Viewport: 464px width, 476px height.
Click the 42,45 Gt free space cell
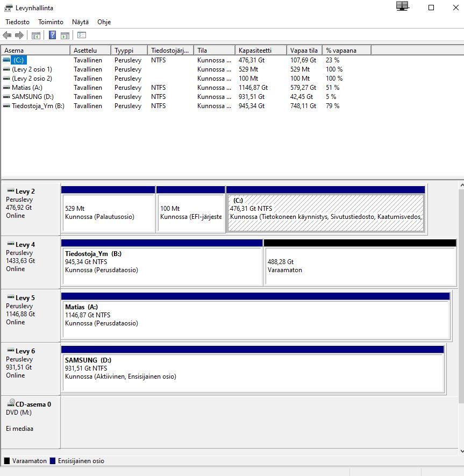coord(302,96)
